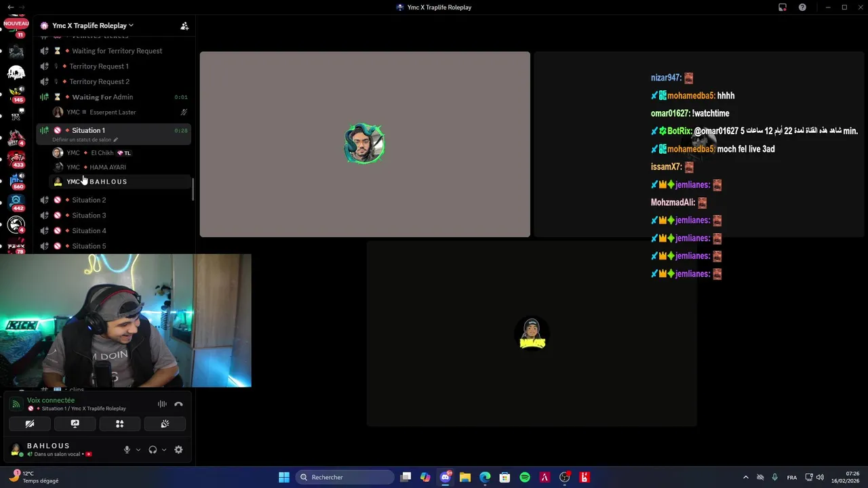Start an activity from the shapes icon
The height and width of the screenshot is (488, 868).
tap(120, 424)
